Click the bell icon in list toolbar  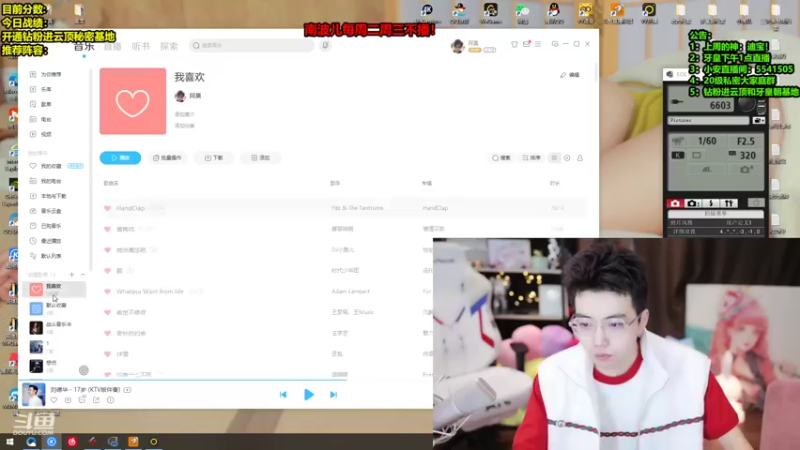coord(580,158)
